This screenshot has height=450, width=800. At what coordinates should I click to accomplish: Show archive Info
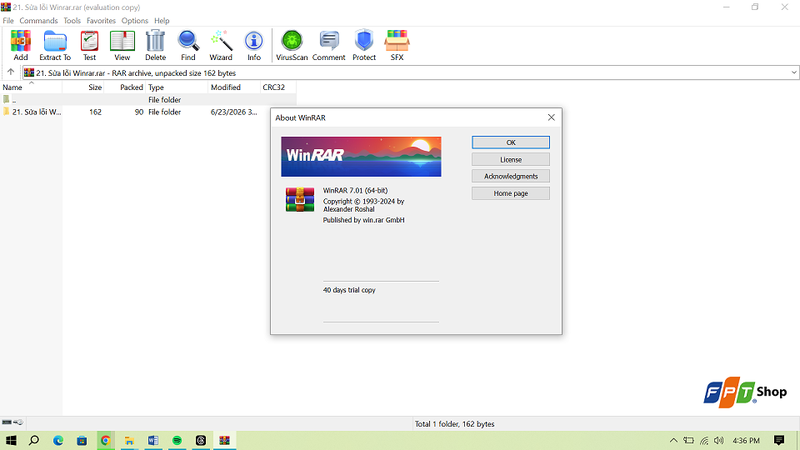(254, 45)
